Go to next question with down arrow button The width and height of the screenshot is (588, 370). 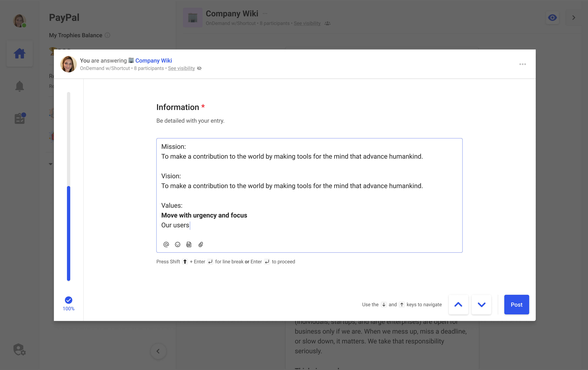[x=481, y=304]
